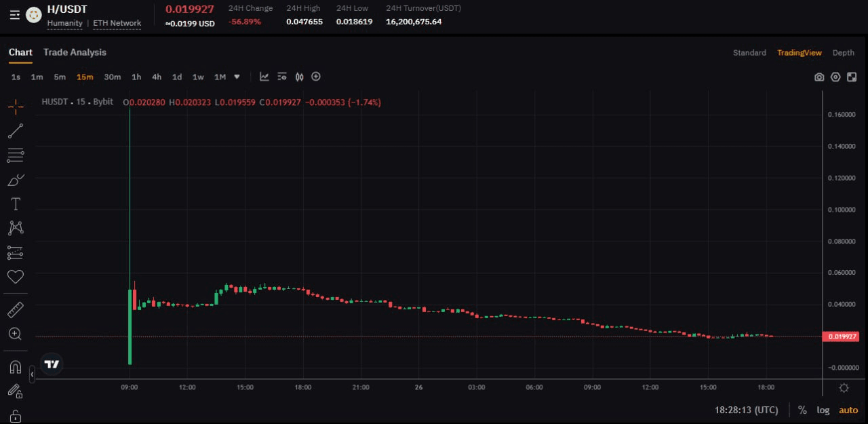Select the 1h timeframe

(136, 77)
